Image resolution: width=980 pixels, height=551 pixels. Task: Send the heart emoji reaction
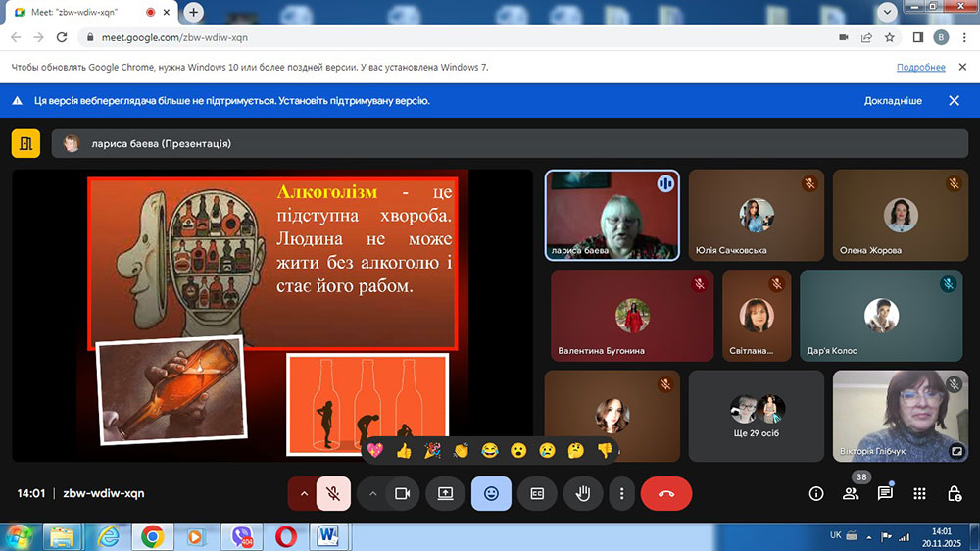coord(373,450)
